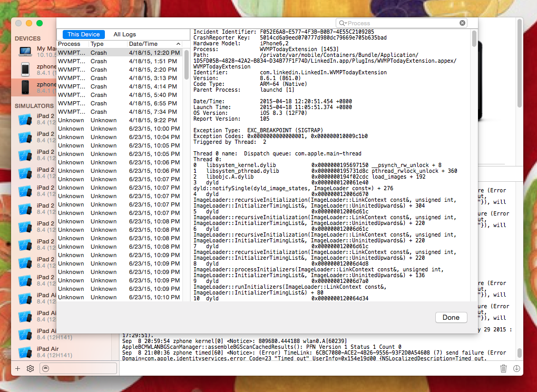
Task: Click the down-arrow icon beside the trash
Action: [x=516, y=369]
